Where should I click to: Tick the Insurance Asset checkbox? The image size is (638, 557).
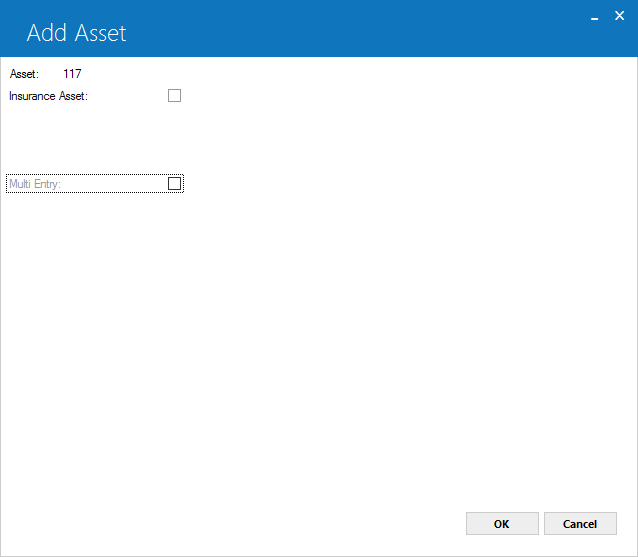click(174, 96)
